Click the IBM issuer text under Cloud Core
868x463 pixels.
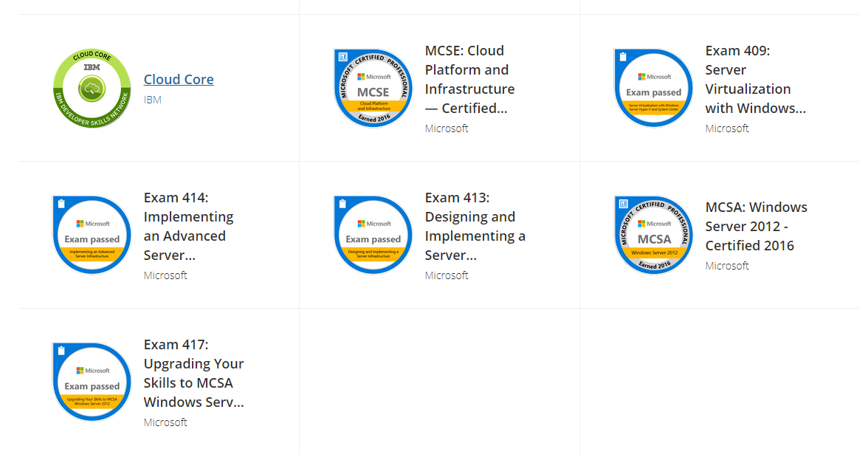[153, 100]
